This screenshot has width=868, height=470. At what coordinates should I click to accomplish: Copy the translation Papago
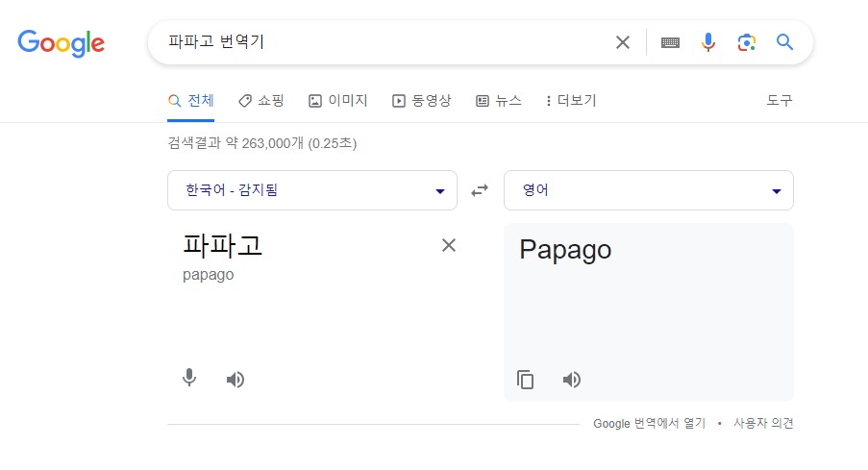pos(526,380)
